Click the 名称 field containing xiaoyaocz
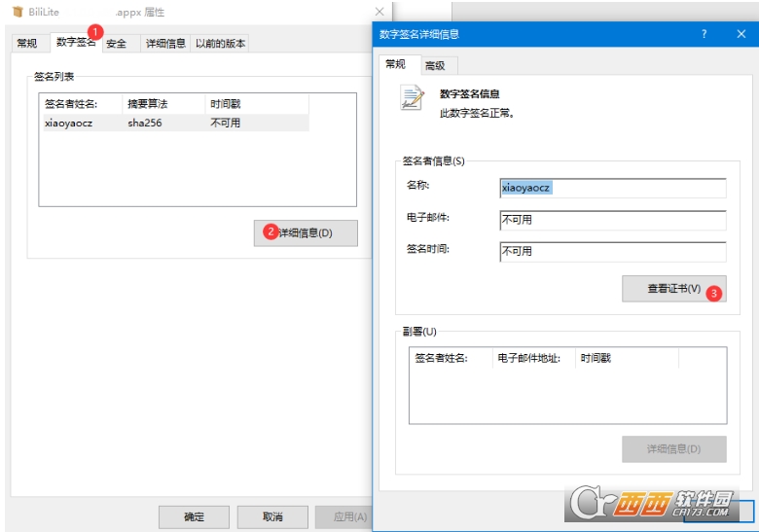759x532 pixels. pyautogui.click(x=612, y=187)
